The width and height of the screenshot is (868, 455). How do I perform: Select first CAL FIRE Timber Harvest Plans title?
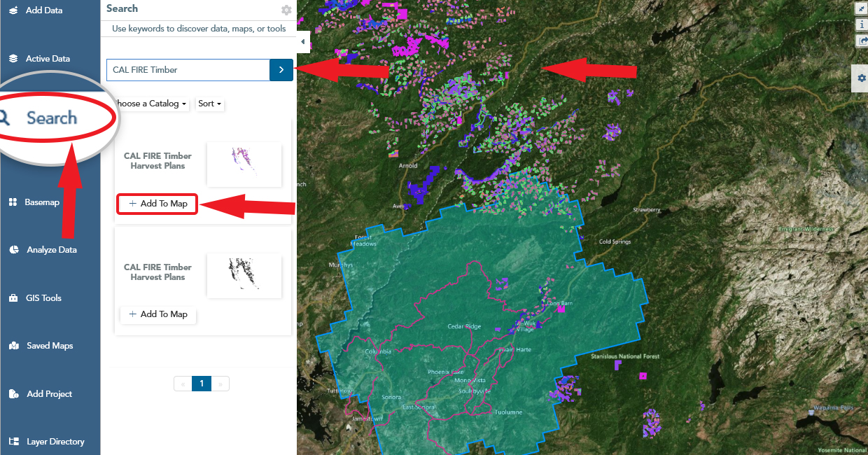tap(157, 161)
